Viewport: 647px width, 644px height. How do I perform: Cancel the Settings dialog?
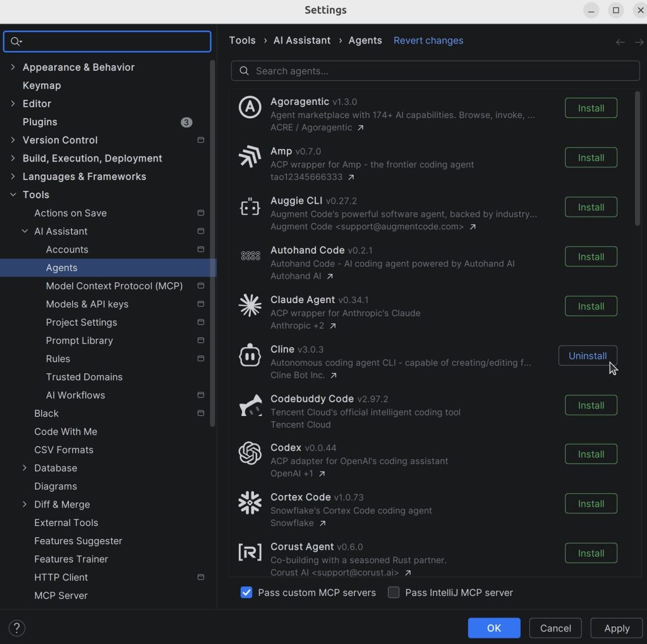pos(555,628)
